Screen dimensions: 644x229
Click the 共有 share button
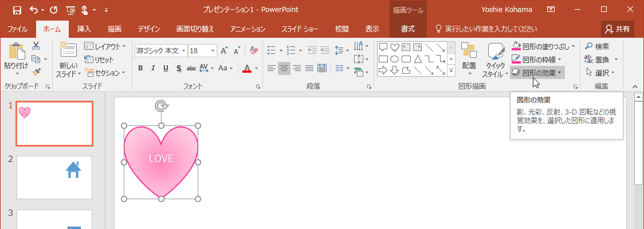[618, 29]
